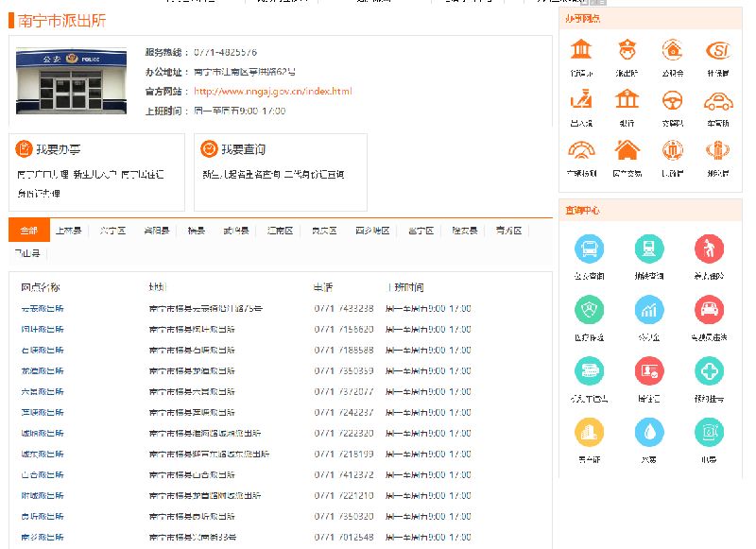Open station link with phone 0771-7222320
Screen dimensions: 756x549
click(x=43, y=433)
